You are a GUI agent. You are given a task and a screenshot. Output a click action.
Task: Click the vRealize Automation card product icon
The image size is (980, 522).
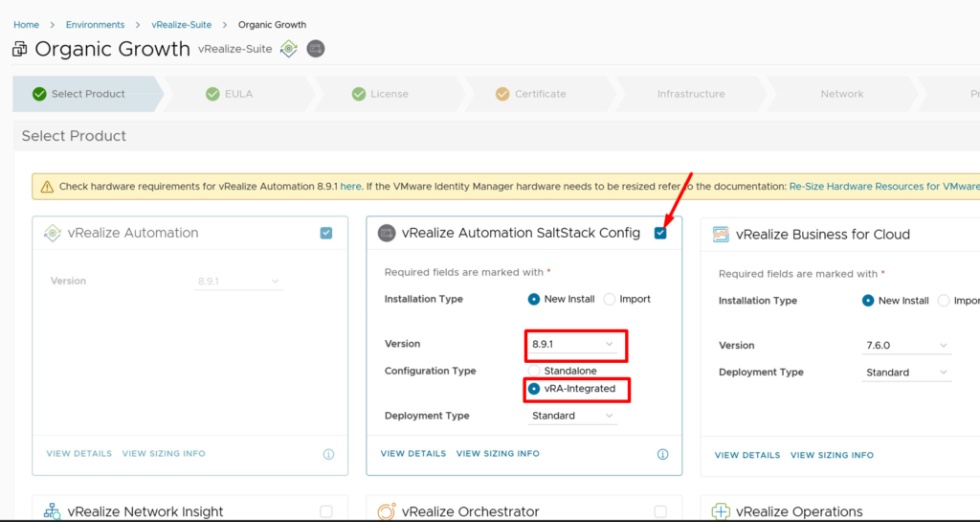[x=53, y=233]
